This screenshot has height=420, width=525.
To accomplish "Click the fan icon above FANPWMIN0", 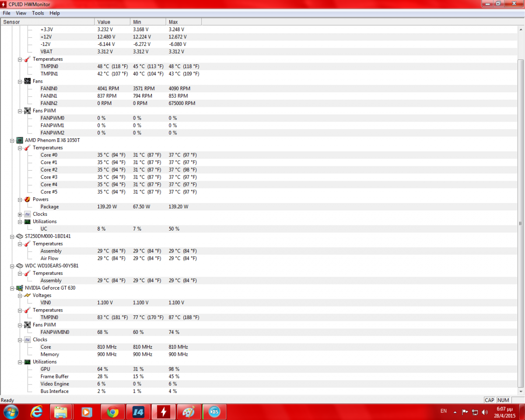I will (x=27, y=325).
